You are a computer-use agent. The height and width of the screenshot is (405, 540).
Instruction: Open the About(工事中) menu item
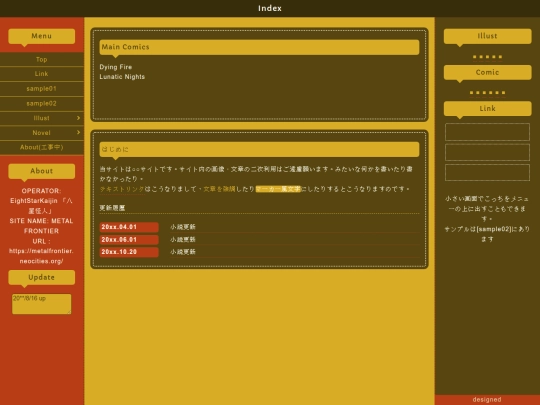[42, 147]
